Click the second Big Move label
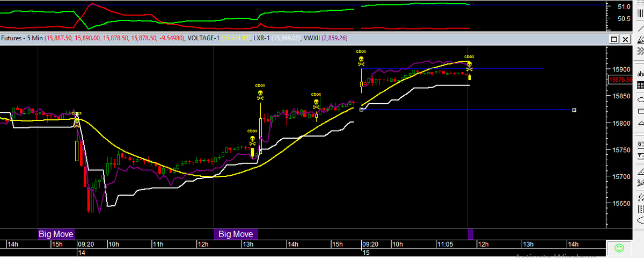 tap(236, 234)
